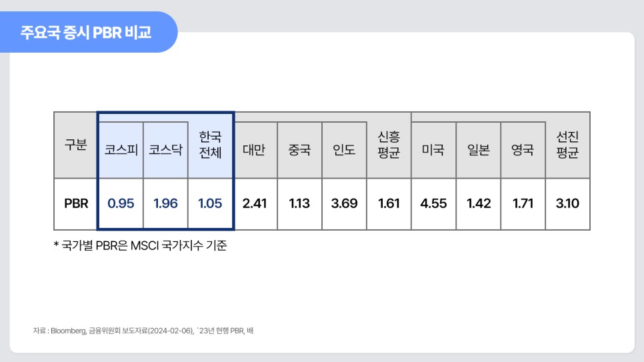
Task: Click the MSCI 국가지수 기준 footnote
Action: [x=140, y=246]
